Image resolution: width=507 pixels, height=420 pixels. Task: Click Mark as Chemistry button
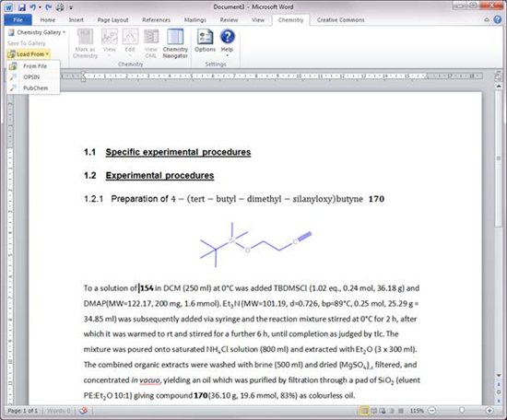click(x=85, y=43)
